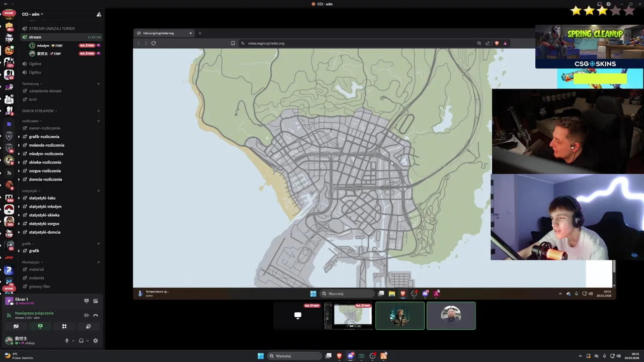Open microphone input options arrow
This screenshot has width=644, height=362.
pyautogui.click(x=73, y=341)
